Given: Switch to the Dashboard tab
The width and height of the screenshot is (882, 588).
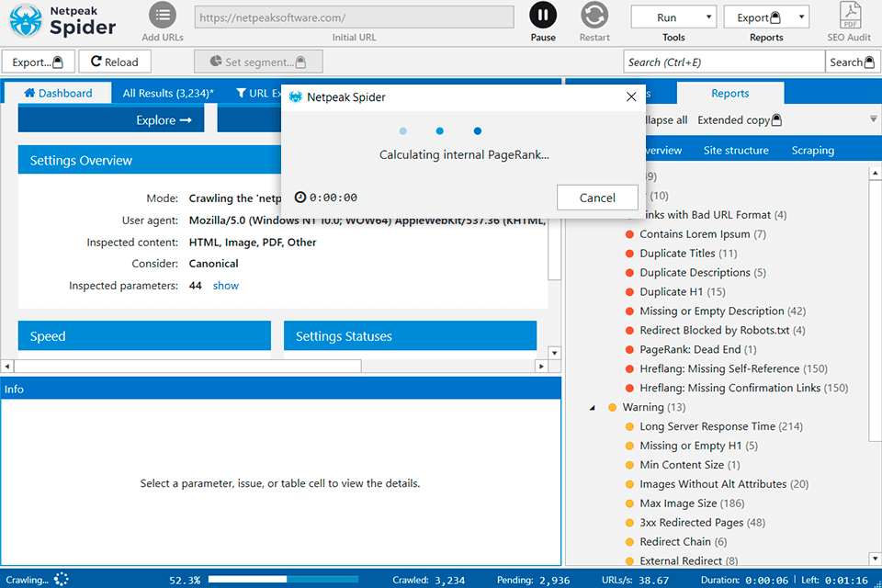Looking at the screenshot, I should click(x=58, y=93).
